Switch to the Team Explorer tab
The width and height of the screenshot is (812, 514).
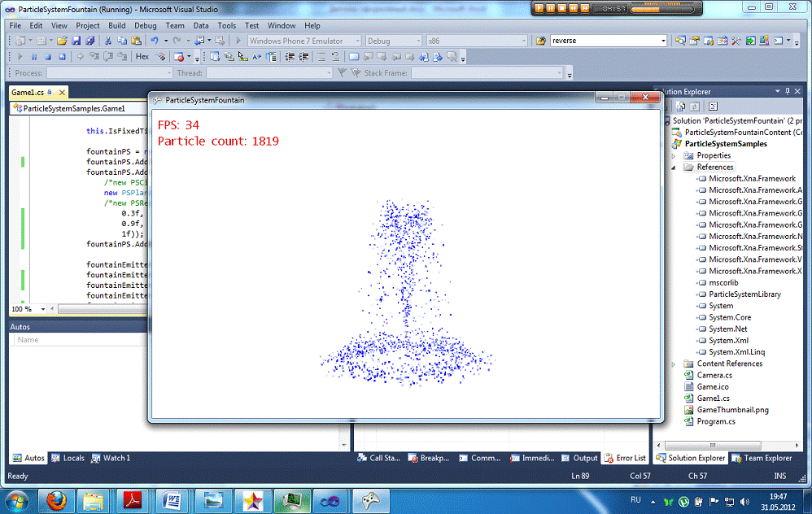[x=762, y=458]
